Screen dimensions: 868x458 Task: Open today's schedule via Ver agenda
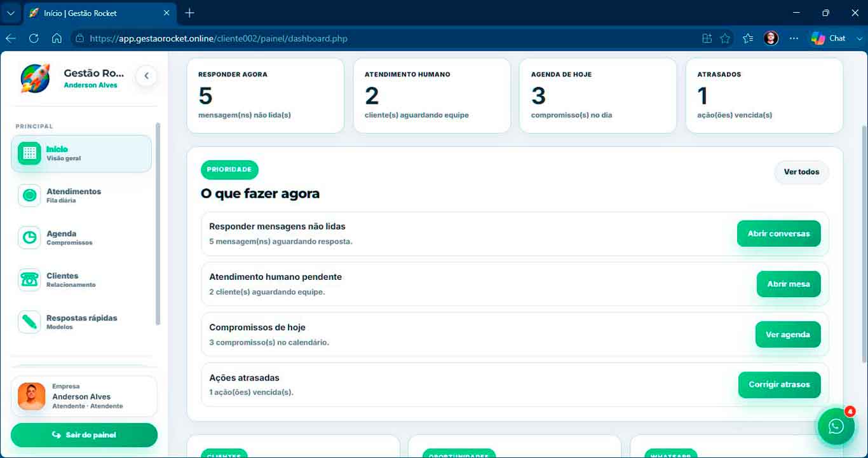pos(788,335)
